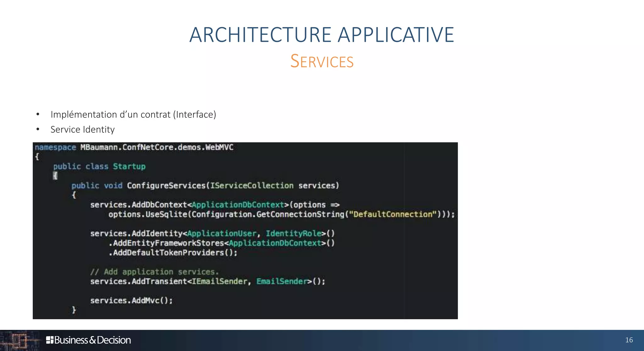The width and height of the screenshot is (644, 351).
Task: Click the services.AddIdentity code line
Action: click(213, 233)
